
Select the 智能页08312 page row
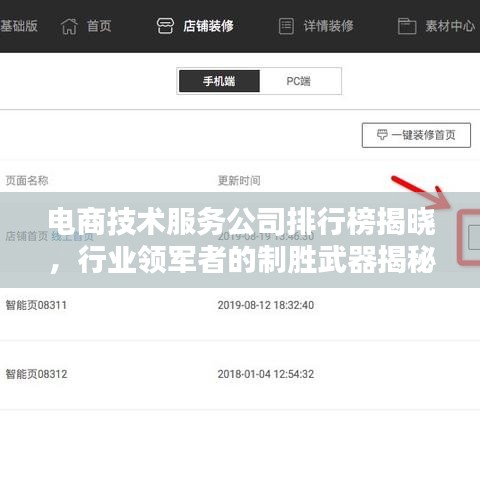pyautogui.click(x=240, y=374)
